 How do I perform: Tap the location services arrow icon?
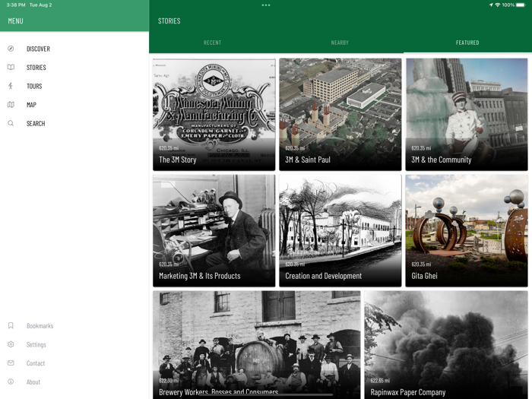point(491,5)
